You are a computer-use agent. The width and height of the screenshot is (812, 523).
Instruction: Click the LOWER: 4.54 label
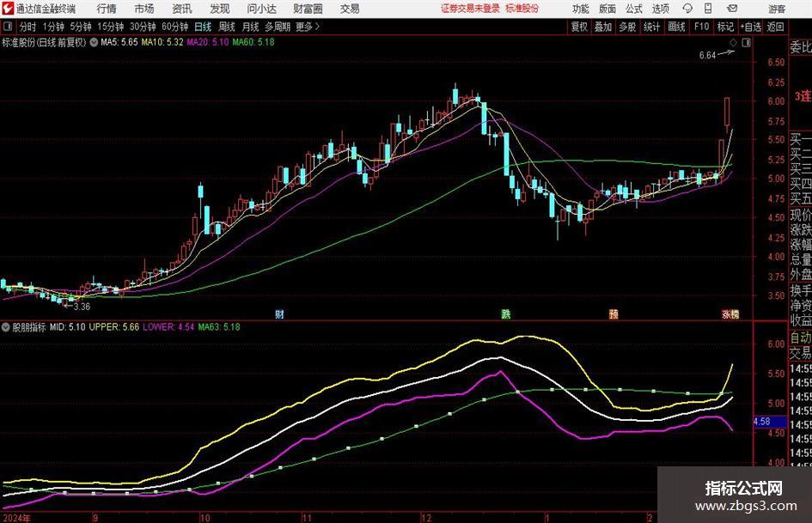[168, 327]
